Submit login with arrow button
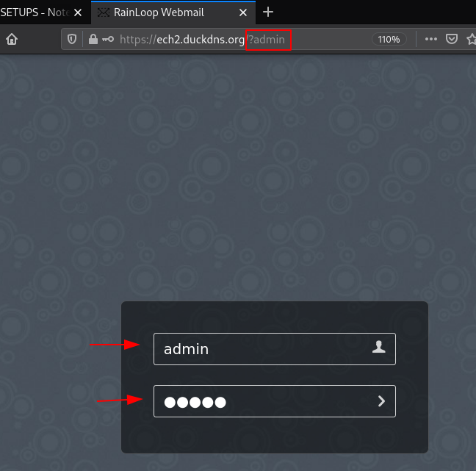Viewport: 476px width, 471px height. pyautogui.click(x=381, y=401)
